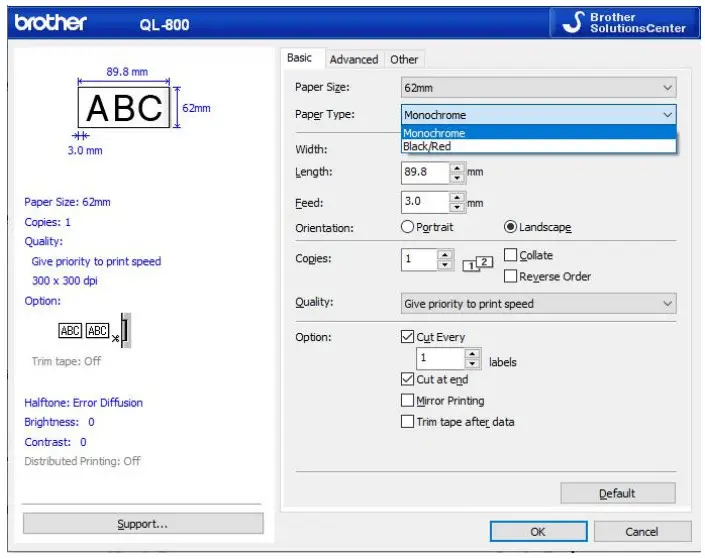Click the QL-800 model title

tap(164, 25)
